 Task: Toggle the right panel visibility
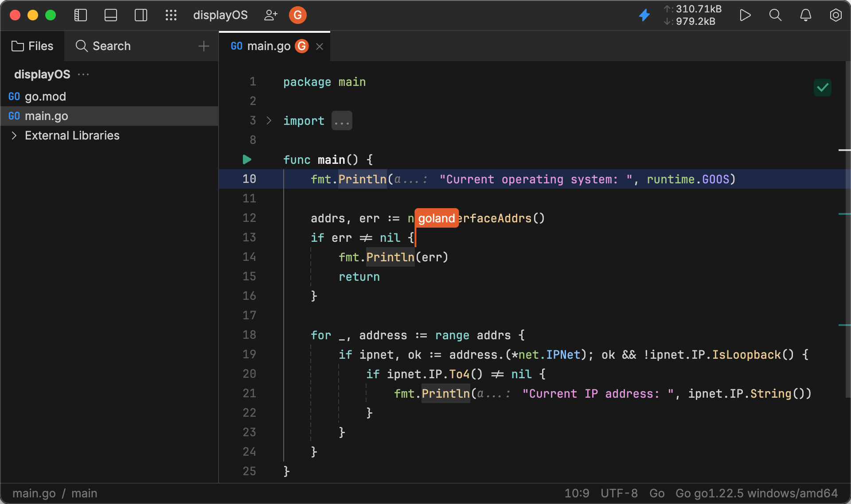141,15
